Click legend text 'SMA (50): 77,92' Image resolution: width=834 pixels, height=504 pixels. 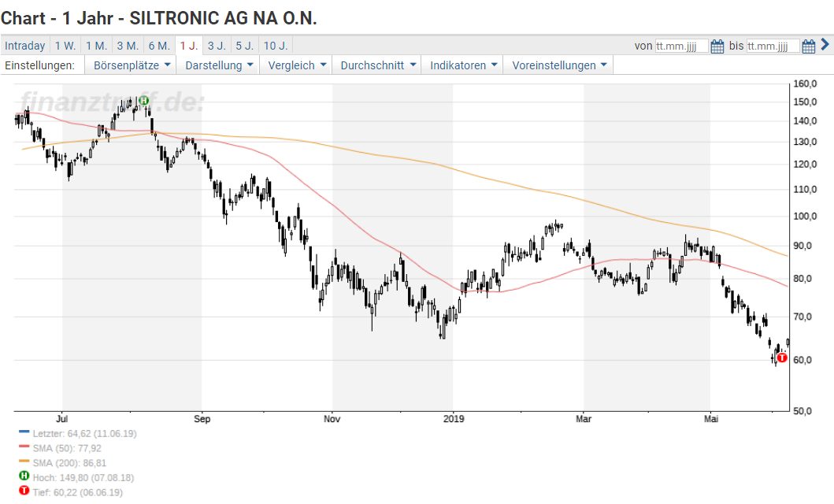coord(67,449)
